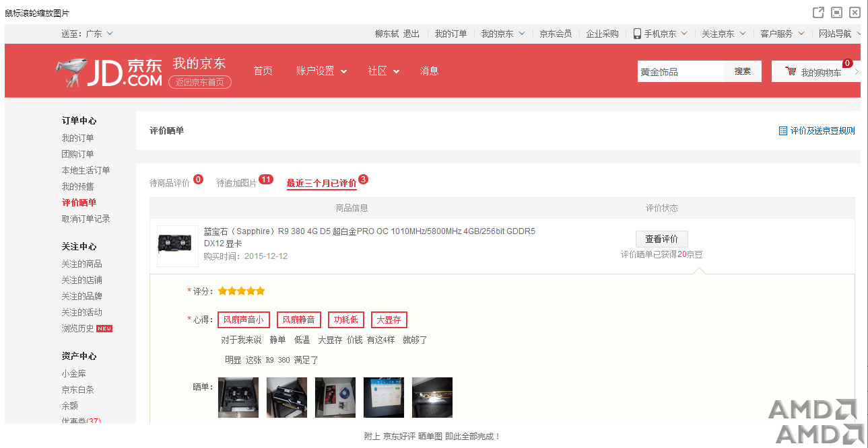Click the 搜索 search button
This screenshot has height=448, width=868.
pos(743,71)
